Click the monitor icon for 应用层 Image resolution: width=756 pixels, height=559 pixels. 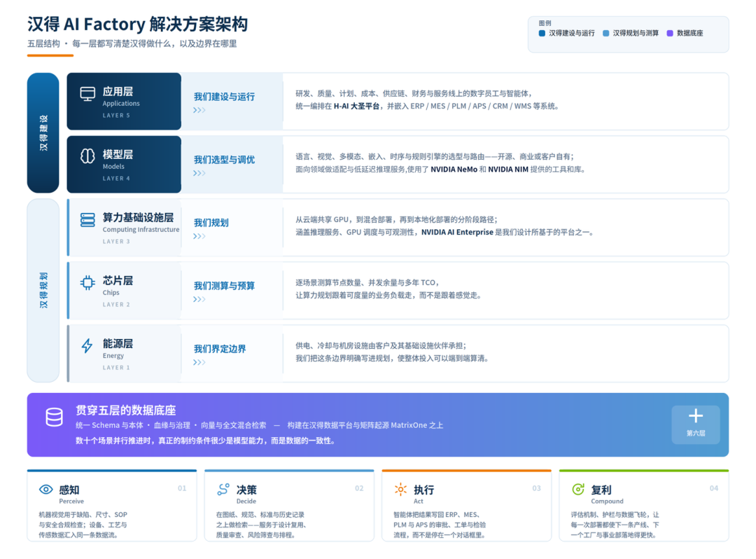click(x=87, y=94)
